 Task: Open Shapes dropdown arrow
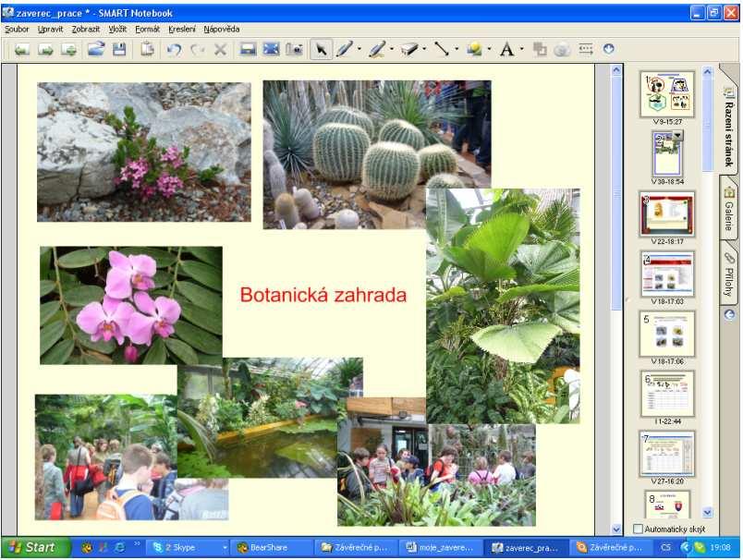[x=489, y=49]
